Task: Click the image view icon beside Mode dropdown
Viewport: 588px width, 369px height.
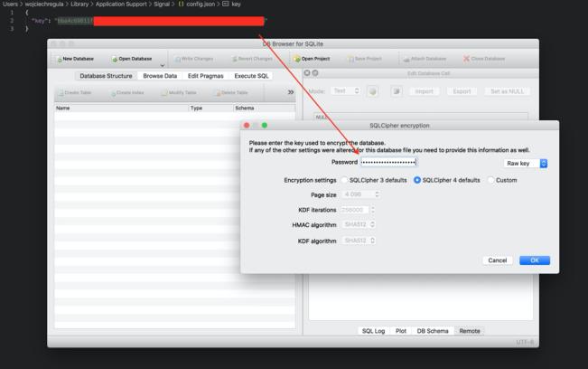Action: coord(372,91)
